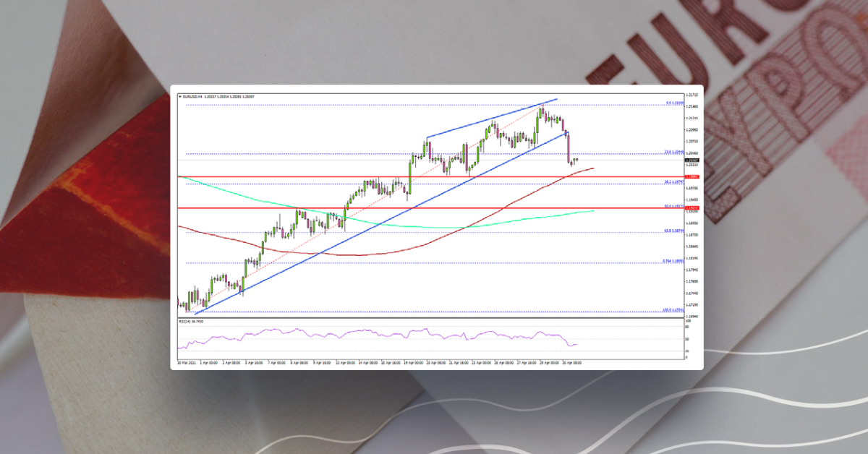The height and width of the screenshot is (454, 868).
Task: Click the red 1.19841 horizontal line tag
Action: click(x=691, y=176)
